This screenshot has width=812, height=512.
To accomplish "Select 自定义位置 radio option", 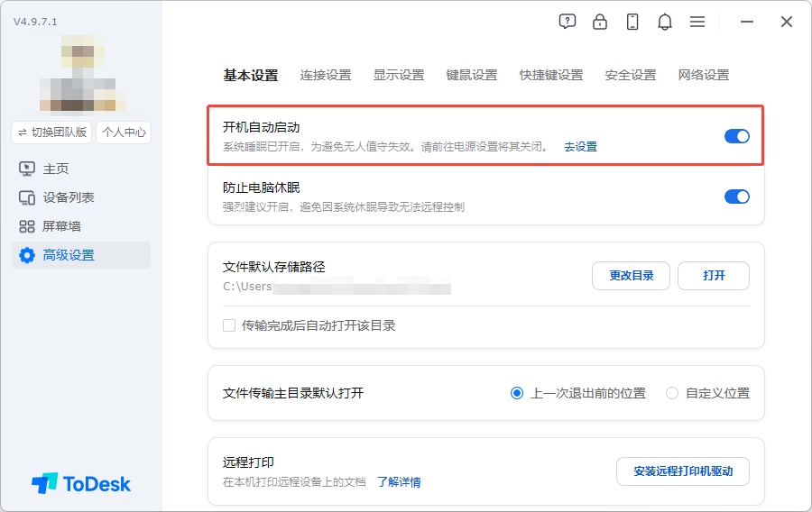I will point(672,393).
